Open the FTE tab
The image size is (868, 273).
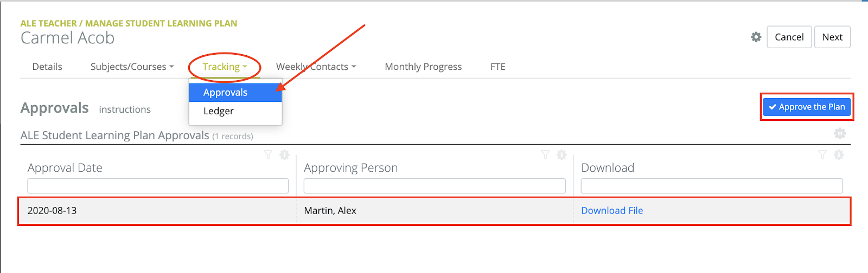pos(497,67)
